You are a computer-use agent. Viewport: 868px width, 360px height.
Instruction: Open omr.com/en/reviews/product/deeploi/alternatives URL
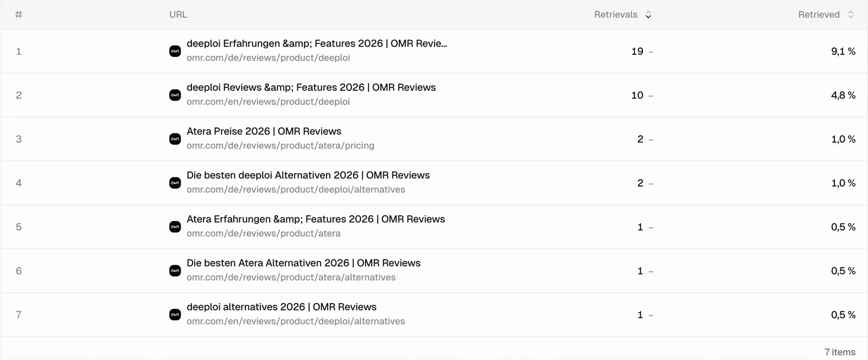[296, 321]
